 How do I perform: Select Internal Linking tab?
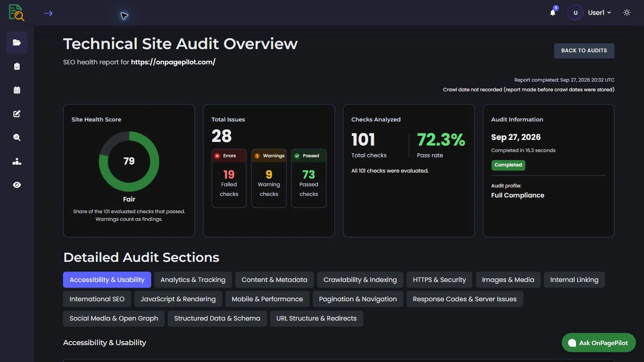tap(574, 280)
